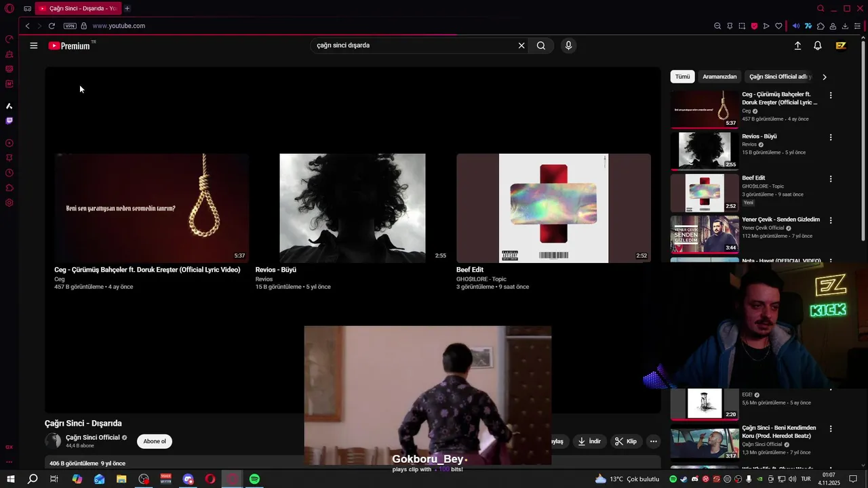Open options for 'Beni Kendimden Koru' video
Viewport: 868px width, 488px height.
click(831, 429)
